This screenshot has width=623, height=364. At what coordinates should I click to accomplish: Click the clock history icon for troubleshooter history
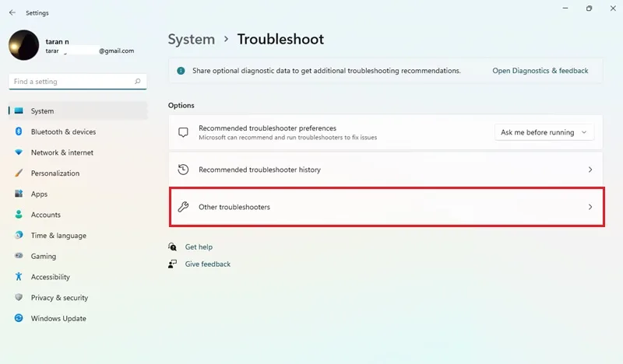point(183,170)
